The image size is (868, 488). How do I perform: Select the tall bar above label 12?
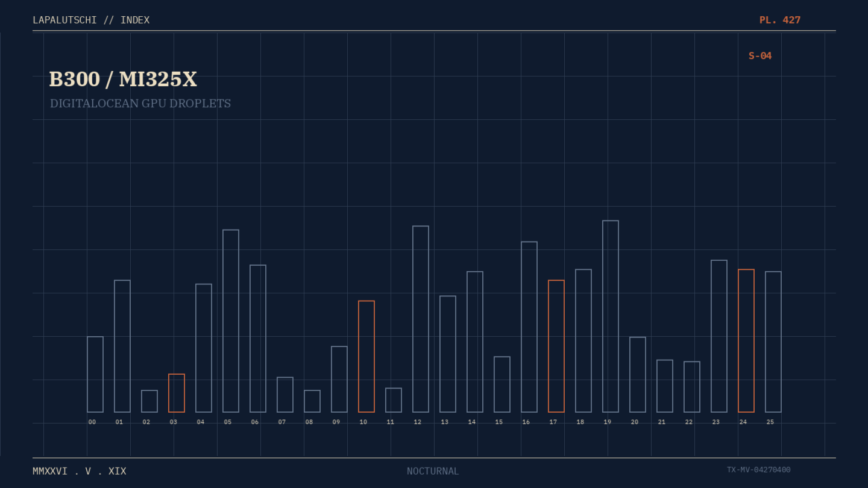point(421,319)
